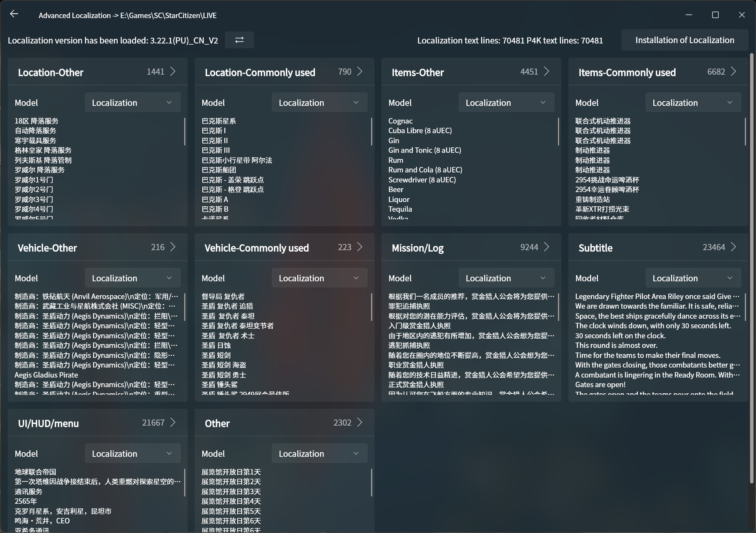Select '罗威尔1号门' in Location-Other list
Image resolution: width=756 pixels, height=533 pixels.
(34, 180)
